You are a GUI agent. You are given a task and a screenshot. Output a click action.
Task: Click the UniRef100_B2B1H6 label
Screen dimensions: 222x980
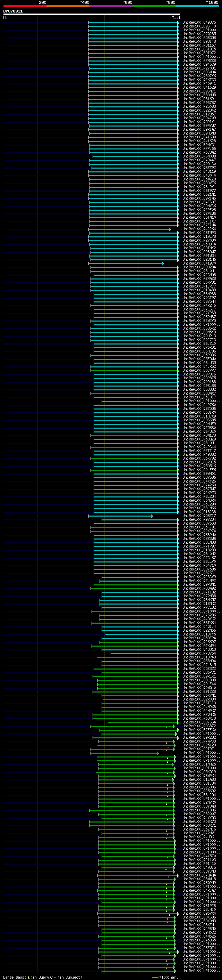point(199,259)
